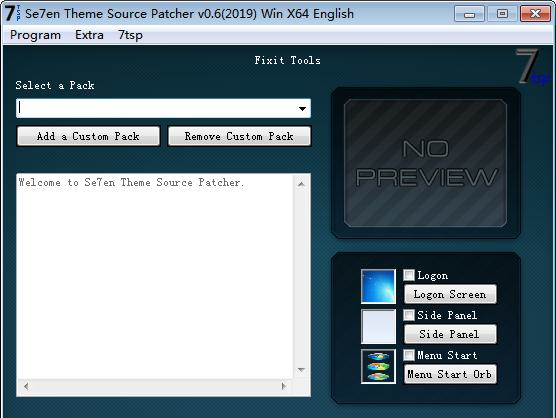This screenshot has height=418, width=556.
Task: Enable the Side Panel checkbox
Action: [x=409, y=315]
